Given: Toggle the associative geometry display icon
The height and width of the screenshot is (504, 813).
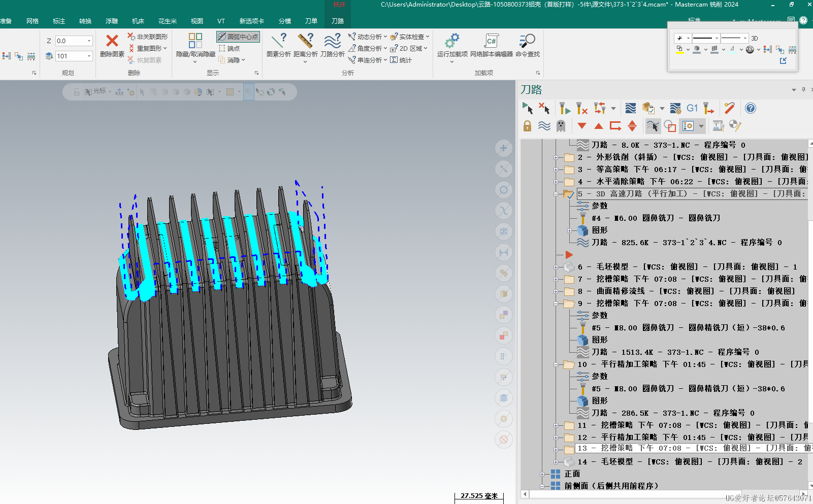Looking at the screenshot, I should [x=670, y=126].
